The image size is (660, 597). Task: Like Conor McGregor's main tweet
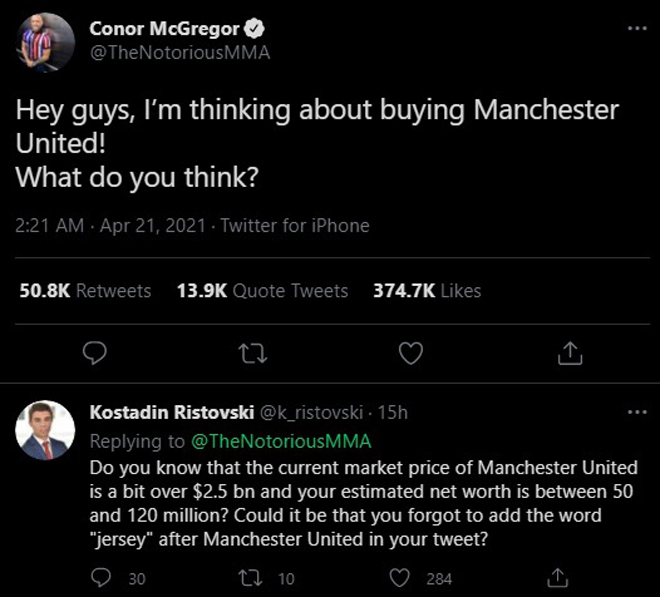411,352
